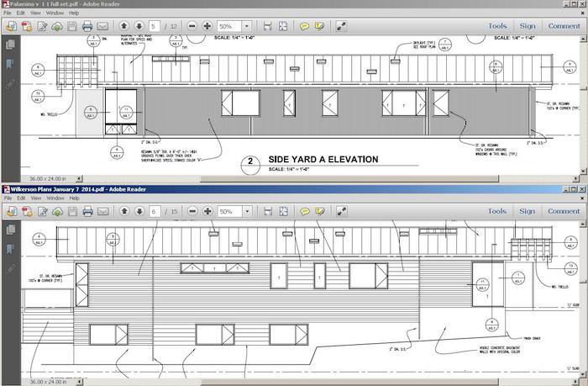Click fit width scrolling icon in Wilkerson toolbar

(268, 211)
